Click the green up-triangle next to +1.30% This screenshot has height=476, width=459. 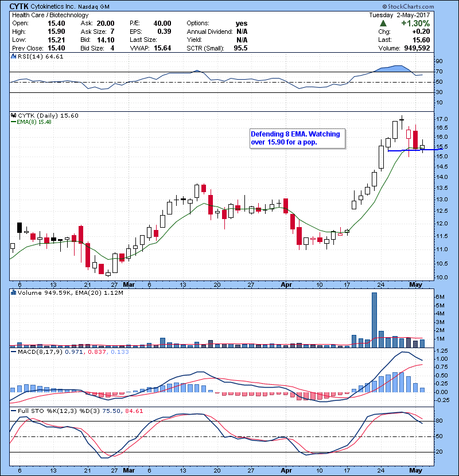383,24
